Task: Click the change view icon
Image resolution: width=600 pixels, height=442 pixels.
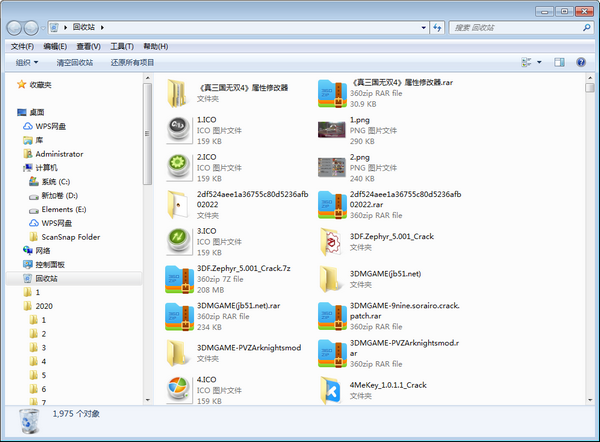Action: 527,62
